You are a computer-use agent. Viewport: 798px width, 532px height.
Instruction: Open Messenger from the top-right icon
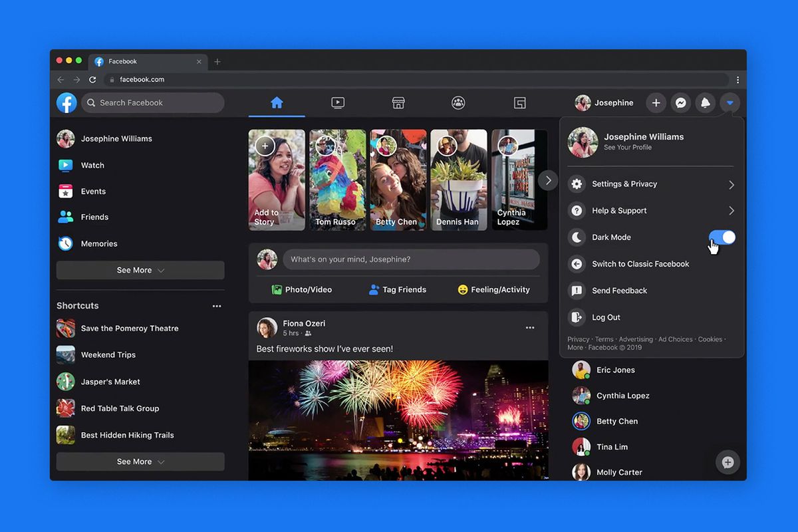click(680, 102)
